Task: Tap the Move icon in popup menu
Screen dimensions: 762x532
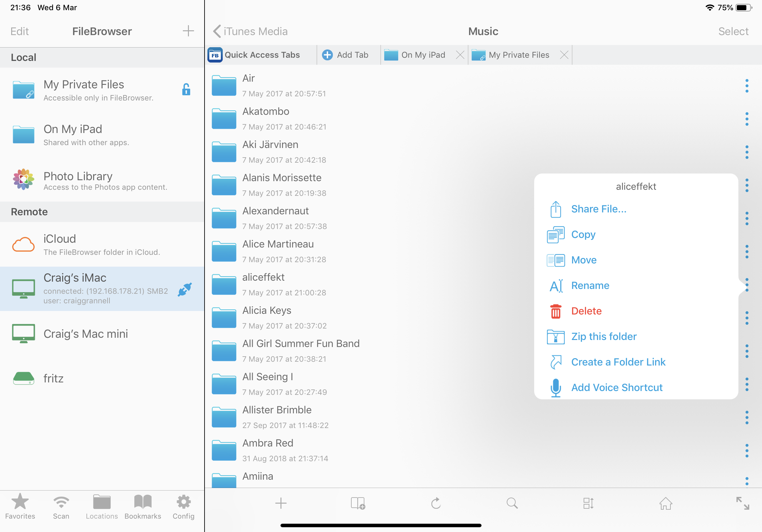Action: 556,260
